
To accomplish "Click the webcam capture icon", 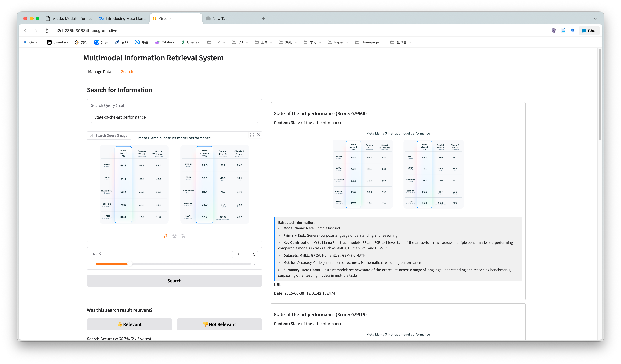I will click(x=175, y=236).
